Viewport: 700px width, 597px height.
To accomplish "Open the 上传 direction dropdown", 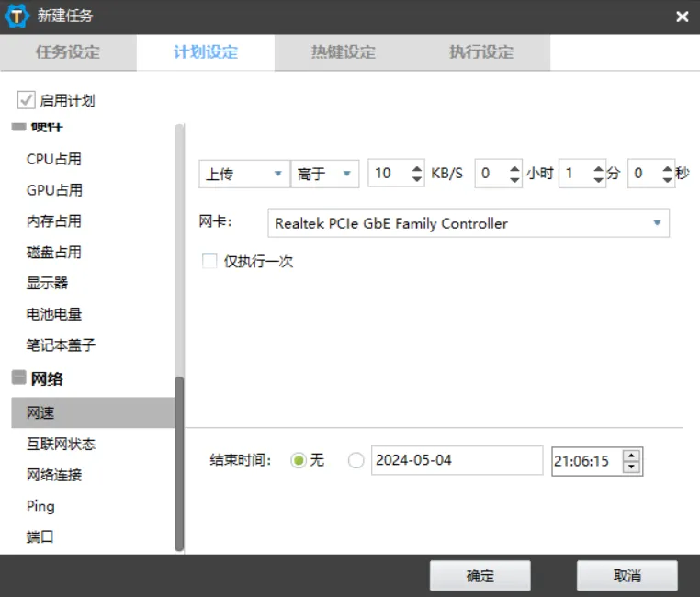I will pyautogui.click(x=243, y=174).
